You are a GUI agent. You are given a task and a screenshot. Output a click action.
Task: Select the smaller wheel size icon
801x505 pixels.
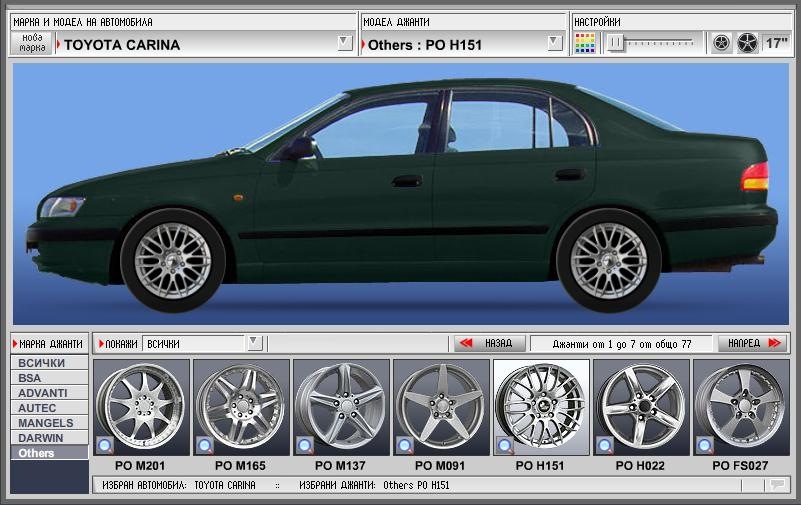[722, 43]
